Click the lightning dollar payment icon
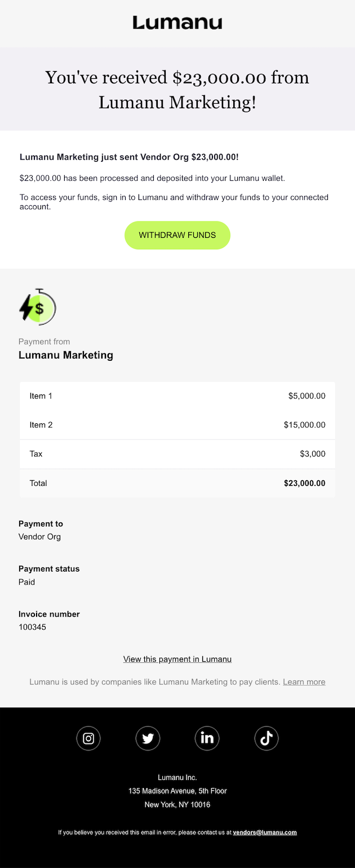 (37, 307)
